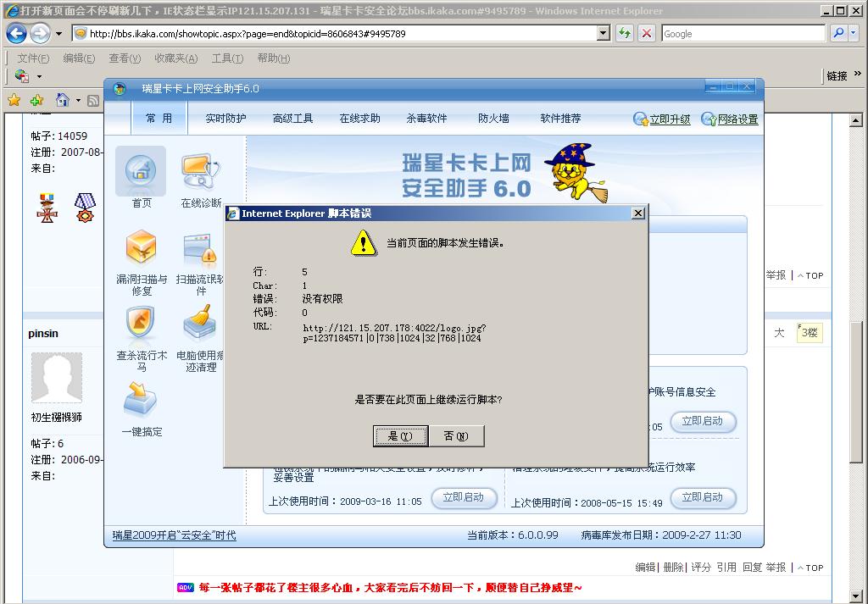This screenshot has height=604, width=868.
Task: Click the IE Back navigation button
Action: [x=16, y=34]
